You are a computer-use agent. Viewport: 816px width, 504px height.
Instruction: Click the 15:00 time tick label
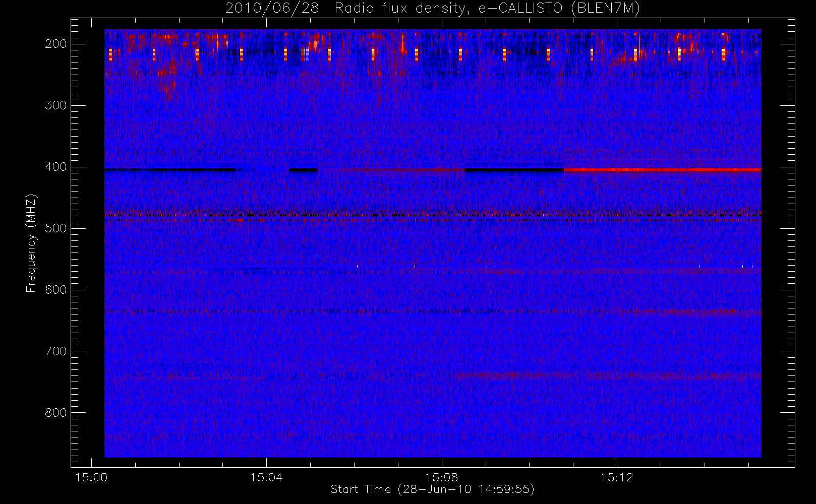click(91, 477)
